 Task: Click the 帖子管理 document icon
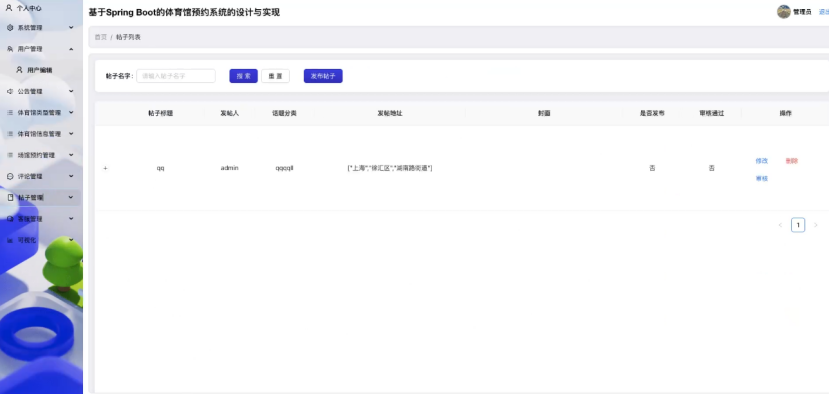[10, 197]
